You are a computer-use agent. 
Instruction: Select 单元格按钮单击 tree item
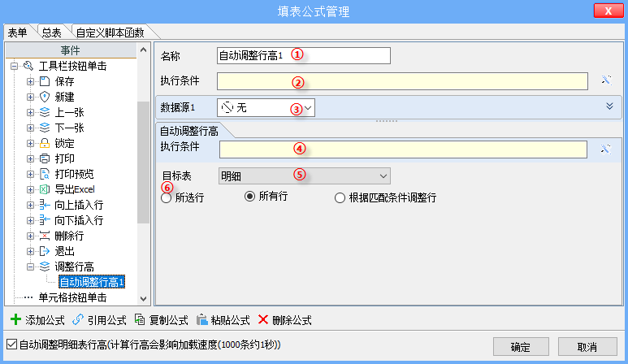click(72, 297)
